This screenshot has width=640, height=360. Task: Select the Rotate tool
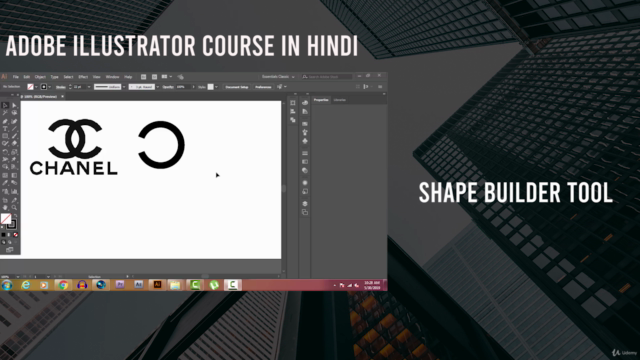coord(5,152)
